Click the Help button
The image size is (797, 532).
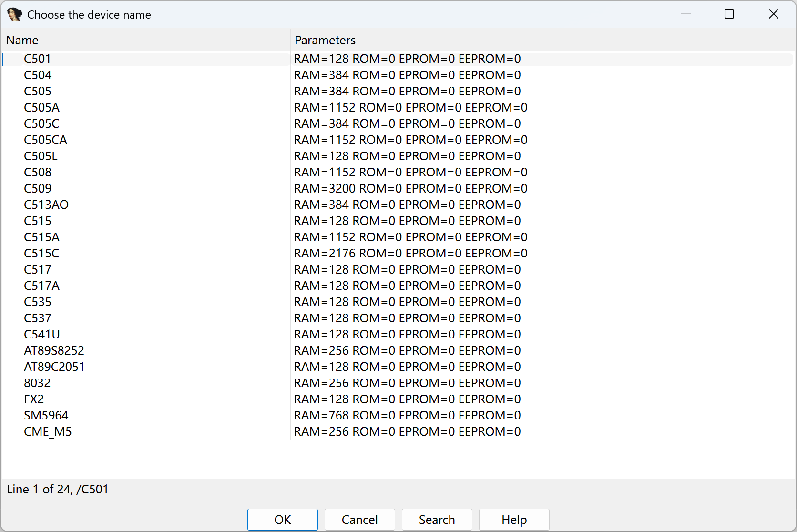coord(514,520)
